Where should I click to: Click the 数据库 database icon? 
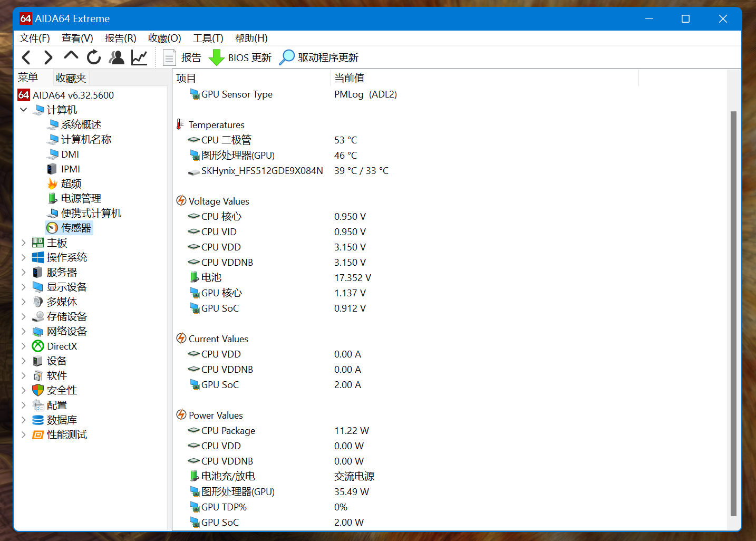click(x=38, y=420)
